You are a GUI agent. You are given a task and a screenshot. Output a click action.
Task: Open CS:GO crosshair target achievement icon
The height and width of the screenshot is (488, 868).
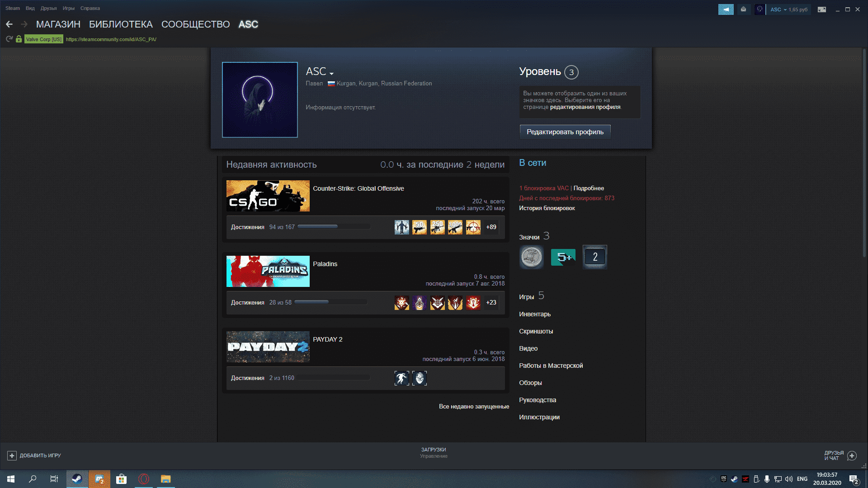473,227
